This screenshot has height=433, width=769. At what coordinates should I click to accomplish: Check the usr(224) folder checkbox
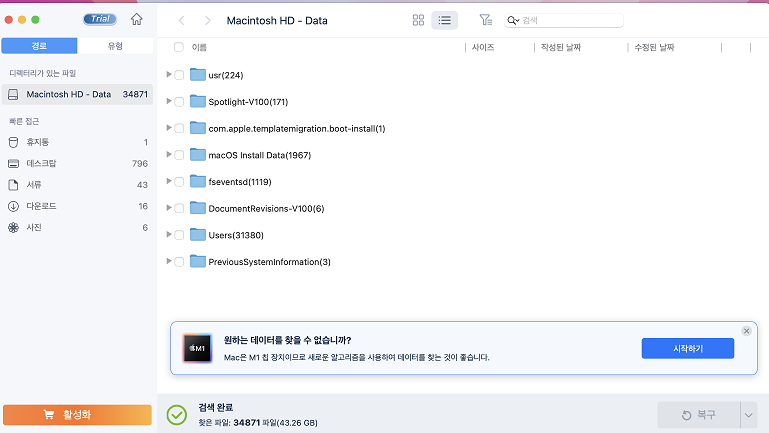pos(179,75)
